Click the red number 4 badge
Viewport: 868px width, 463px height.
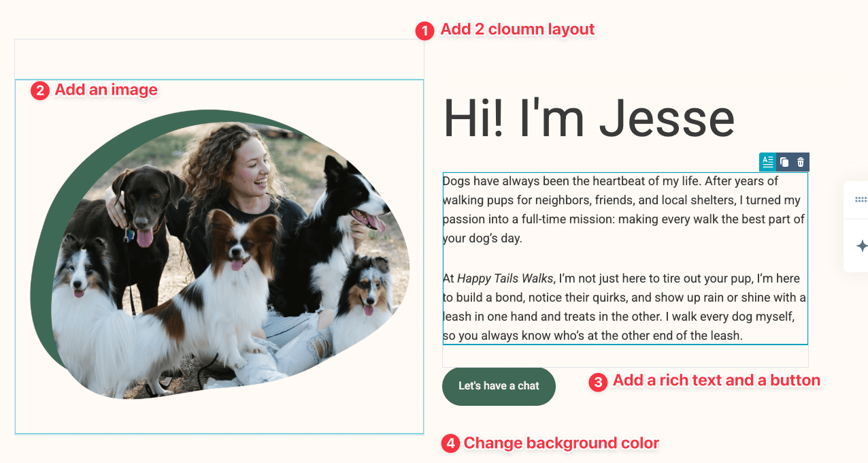tap(450, 444)
